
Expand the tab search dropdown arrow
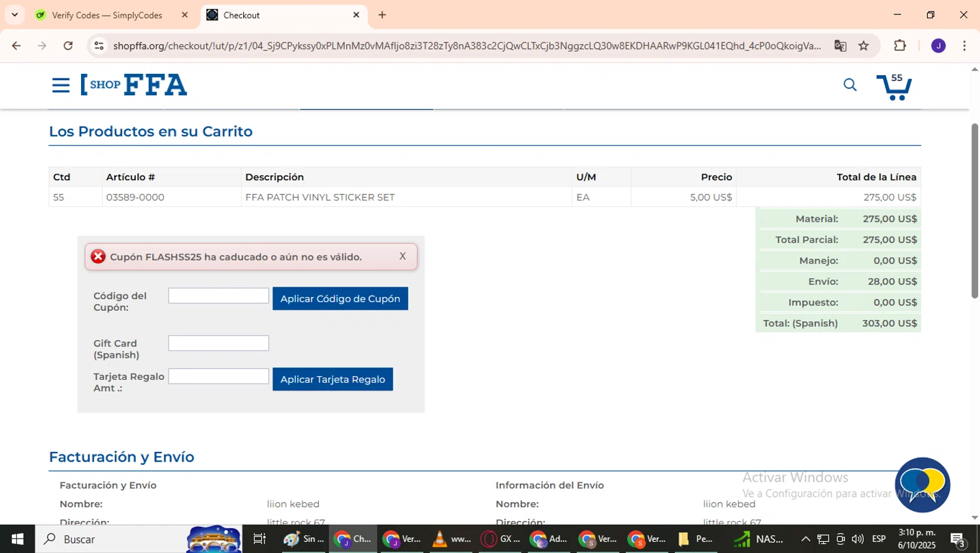tap(14, 15)
